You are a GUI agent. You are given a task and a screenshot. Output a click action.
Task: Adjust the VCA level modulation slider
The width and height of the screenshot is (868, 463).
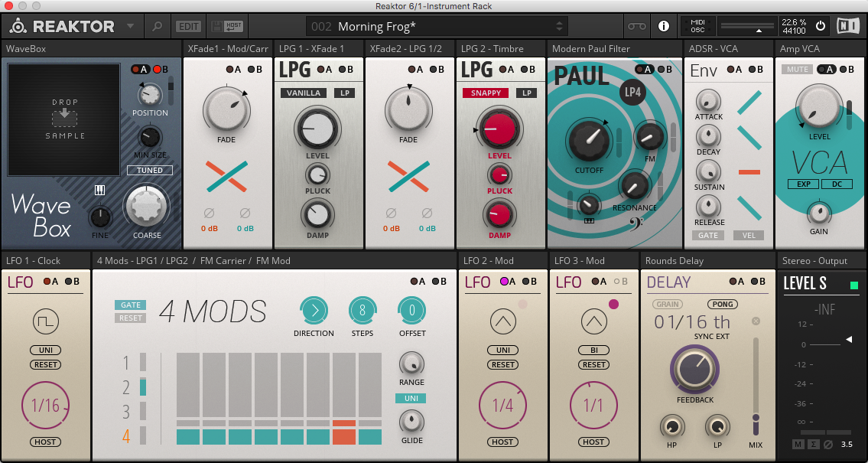coord(850,116)
